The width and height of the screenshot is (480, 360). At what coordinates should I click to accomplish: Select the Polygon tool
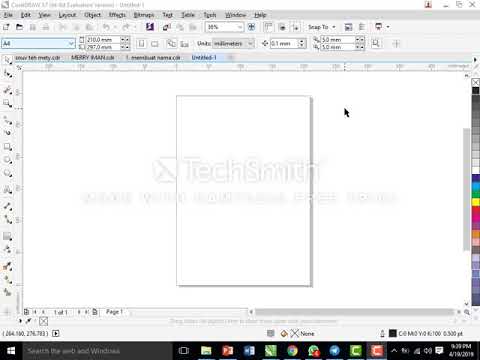point(7,173)
